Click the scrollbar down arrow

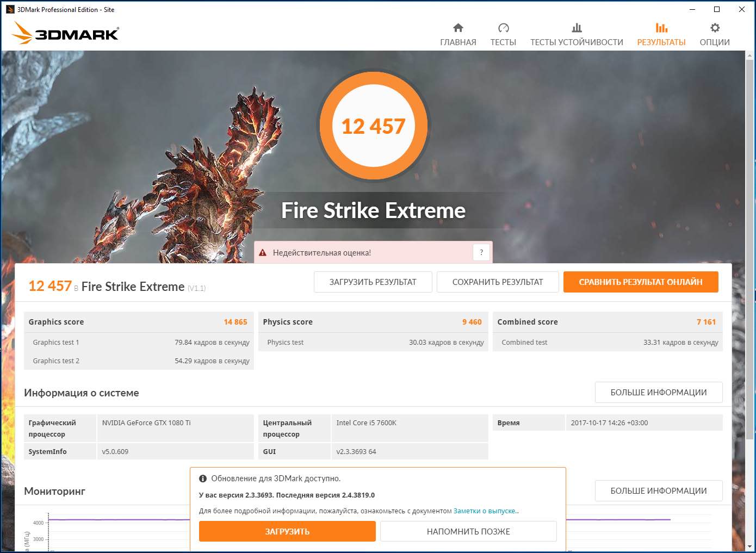coord(750,546)
